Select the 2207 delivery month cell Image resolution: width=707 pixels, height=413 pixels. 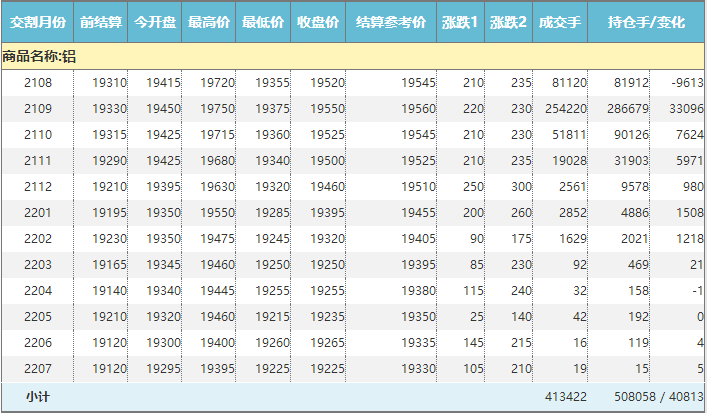pyautogui.click(x=38, y=369)
